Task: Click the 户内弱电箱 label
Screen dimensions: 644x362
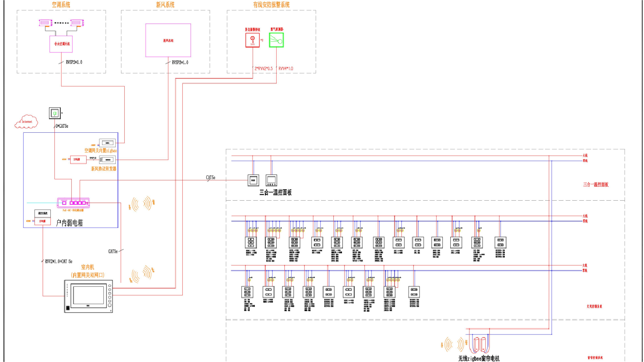Action: point(69,222)
